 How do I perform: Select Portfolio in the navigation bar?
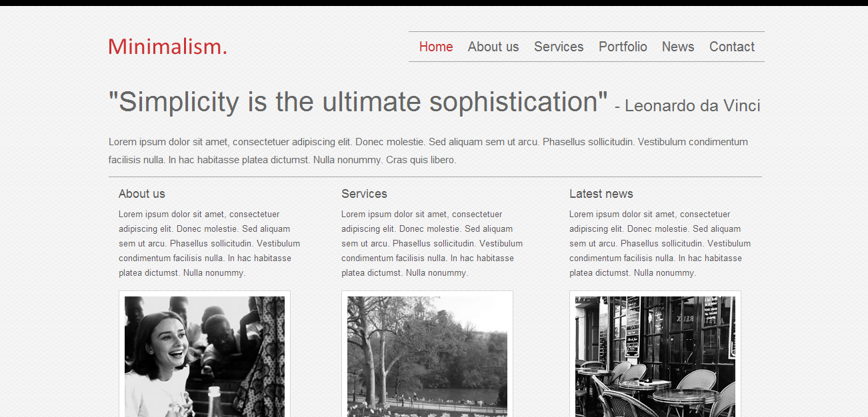point(623,47)
